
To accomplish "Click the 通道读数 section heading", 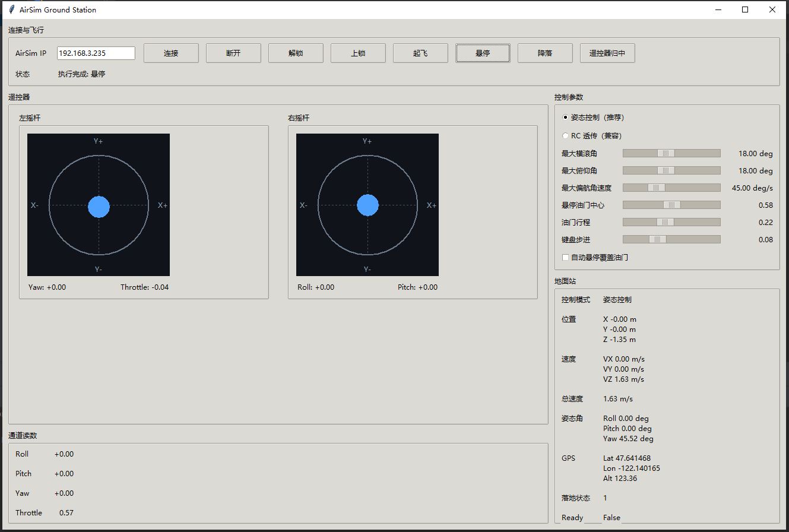I will point(23,436).
